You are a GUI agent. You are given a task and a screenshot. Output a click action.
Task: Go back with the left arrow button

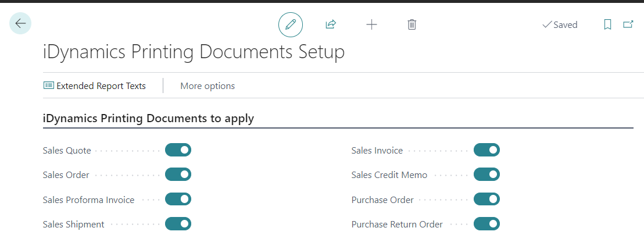click(x=20, y=23)
